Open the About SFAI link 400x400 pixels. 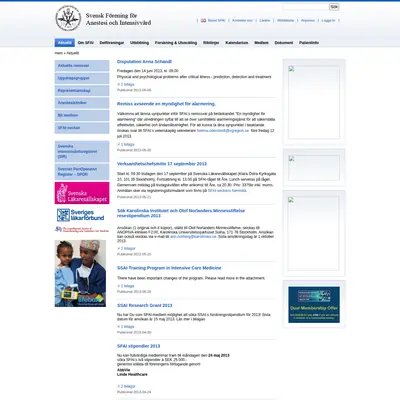point(216,21)
